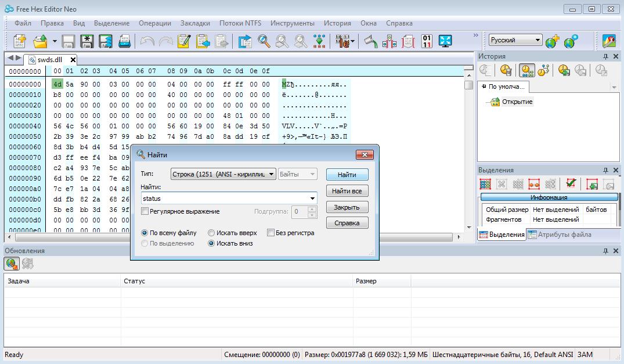The image size is (624, 364).
Task: Click the Найти все button
Action: [x=347, y=191]
